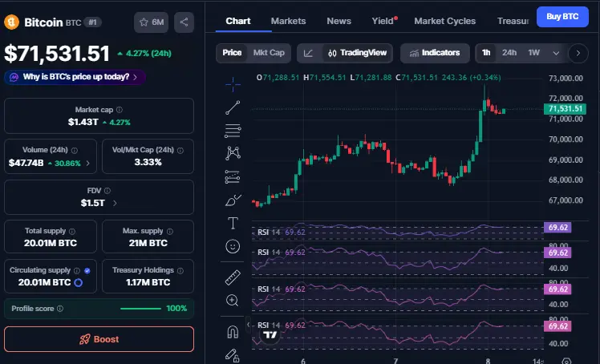This screenshot has width=600, height=364.
Task: Set chart interval to 1h
Action: pos(486,53)
